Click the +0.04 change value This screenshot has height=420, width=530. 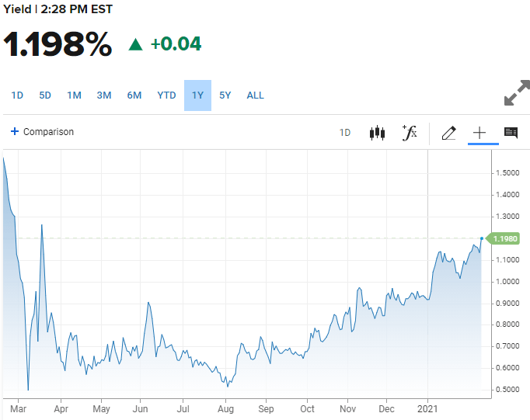(176, 44)
